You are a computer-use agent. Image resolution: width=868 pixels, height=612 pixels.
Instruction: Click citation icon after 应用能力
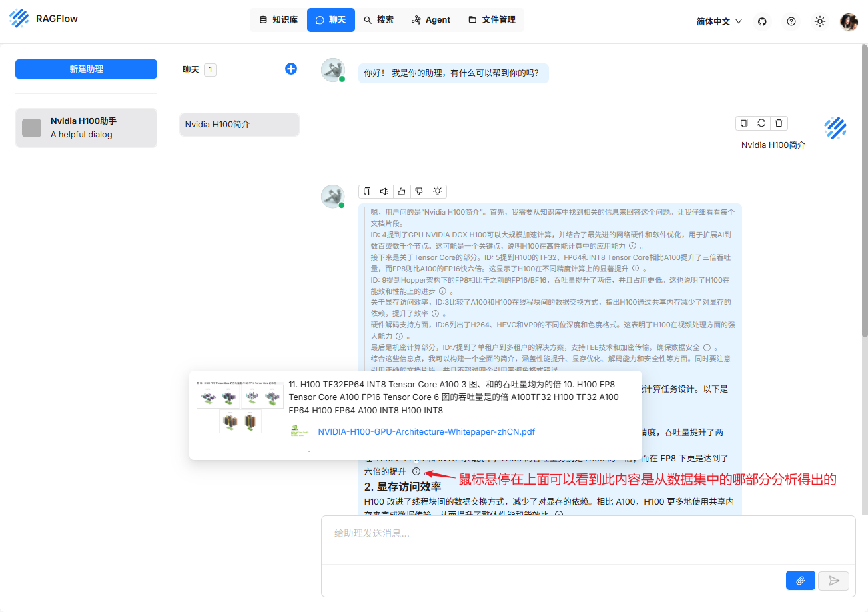tap(632, 246)
